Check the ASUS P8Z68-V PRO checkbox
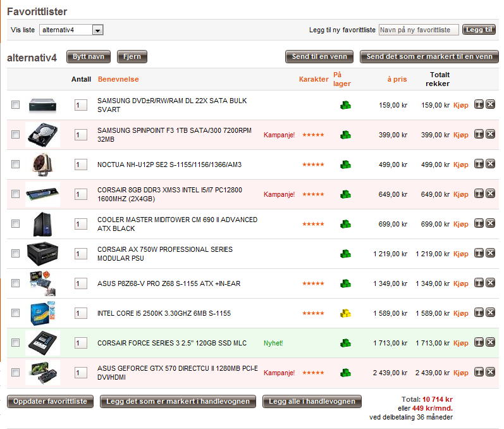504x429 pixels. click(x=15, y=283)
